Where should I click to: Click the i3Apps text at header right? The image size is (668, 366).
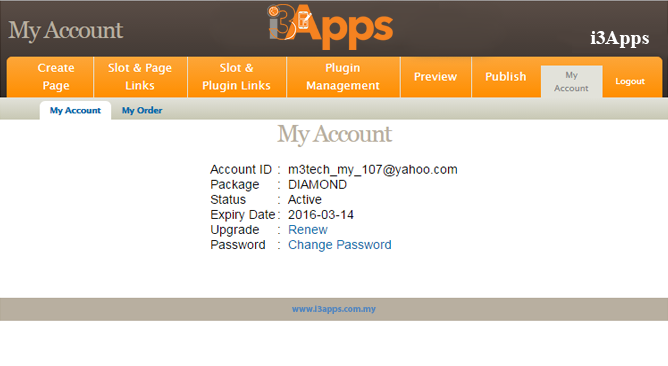pyautogui.click(x=619, y=38)
